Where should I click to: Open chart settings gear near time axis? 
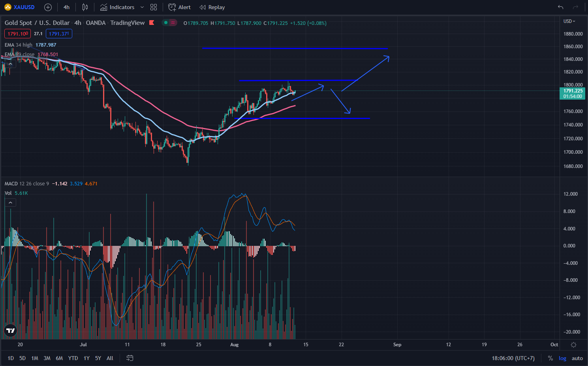(x=573, y=345)
